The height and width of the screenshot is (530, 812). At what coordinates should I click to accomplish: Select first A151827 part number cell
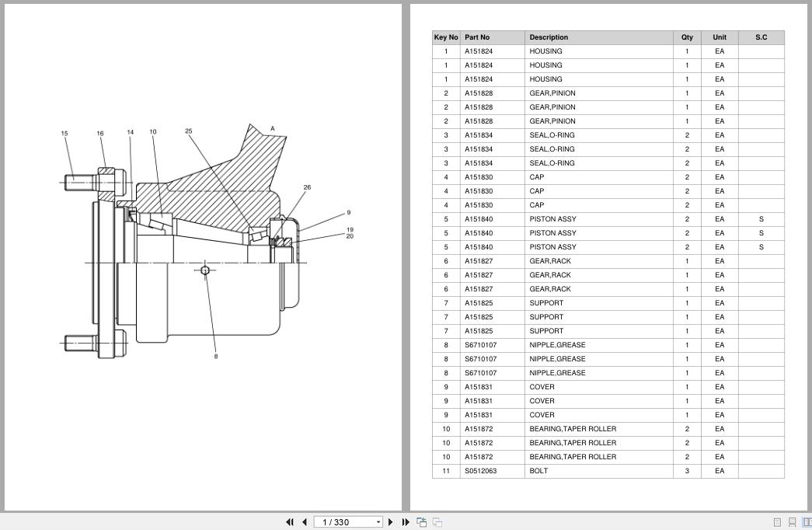492,261
